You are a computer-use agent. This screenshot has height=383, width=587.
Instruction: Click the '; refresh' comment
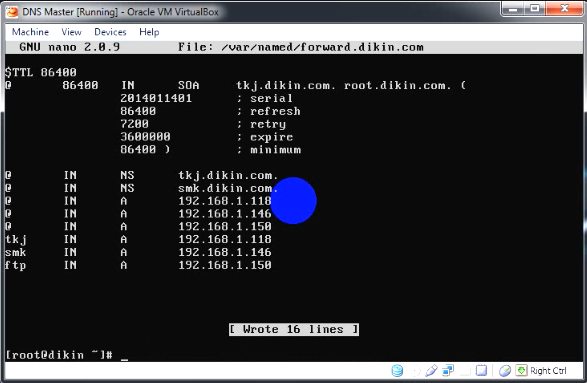click(268, 112)
